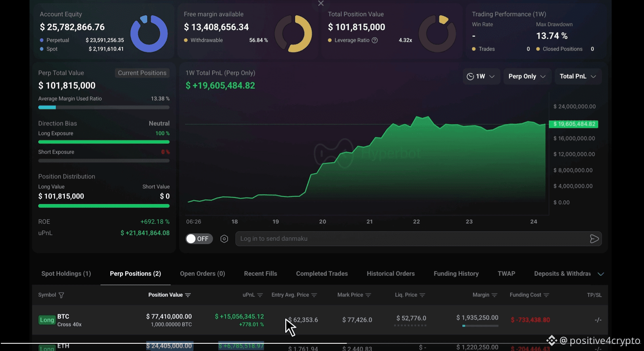Switch to Spot Holdings (1) tab
The width and height of the screenshot is (644, 351).
coord(66,274)
